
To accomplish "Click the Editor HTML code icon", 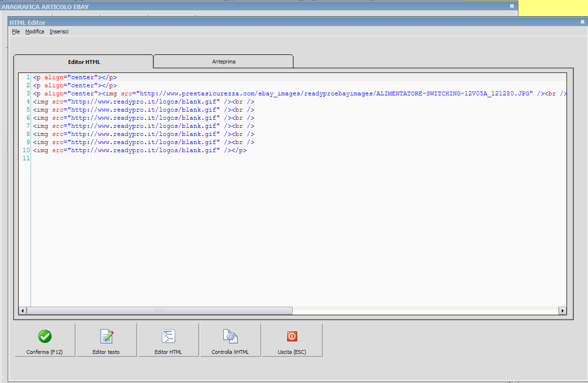I will tap(168, 336).
